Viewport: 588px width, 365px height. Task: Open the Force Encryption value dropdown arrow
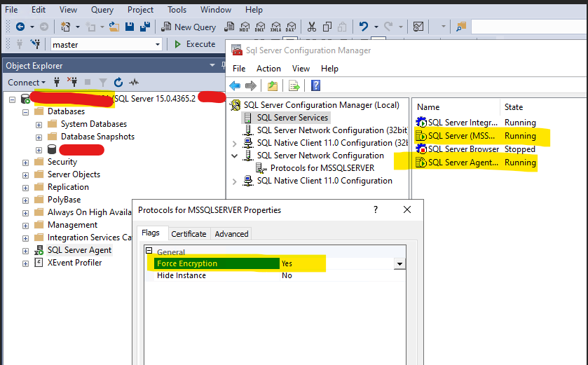(x=399, y=264)
